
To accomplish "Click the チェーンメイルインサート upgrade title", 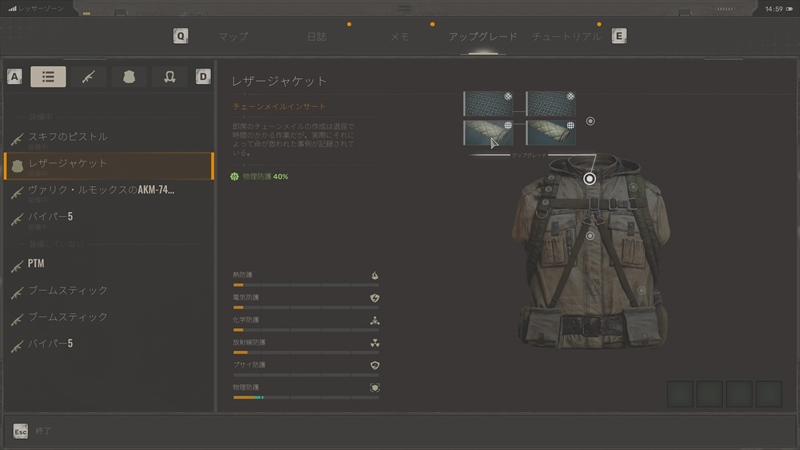I will [x=279, y=106].
